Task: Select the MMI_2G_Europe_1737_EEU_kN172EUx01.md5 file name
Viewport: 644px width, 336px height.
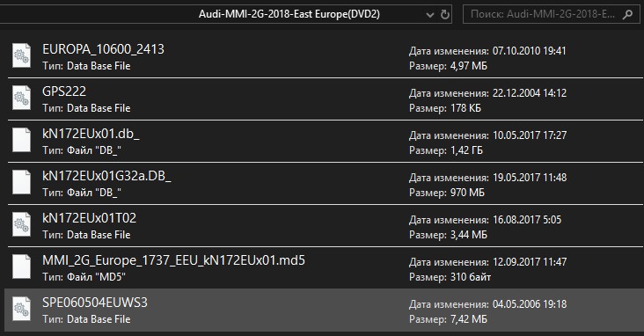Action: tap(173, 260)
